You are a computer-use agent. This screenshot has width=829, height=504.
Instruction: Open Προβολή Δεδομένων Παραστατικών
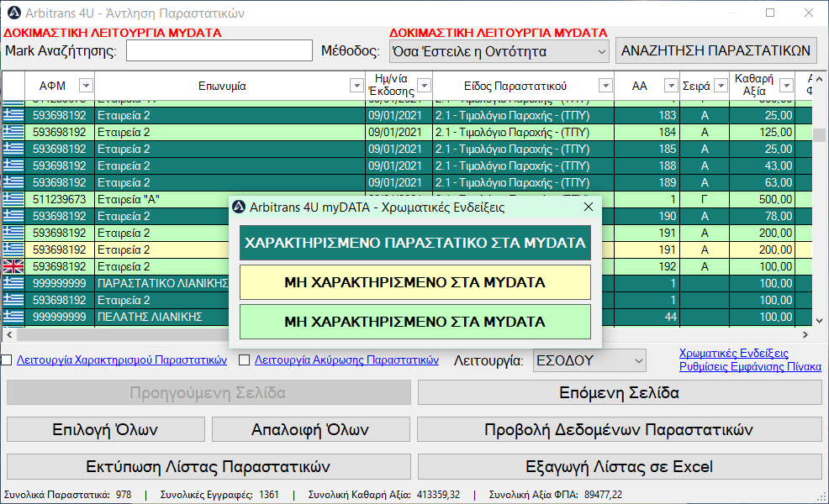tap(620, 430)
